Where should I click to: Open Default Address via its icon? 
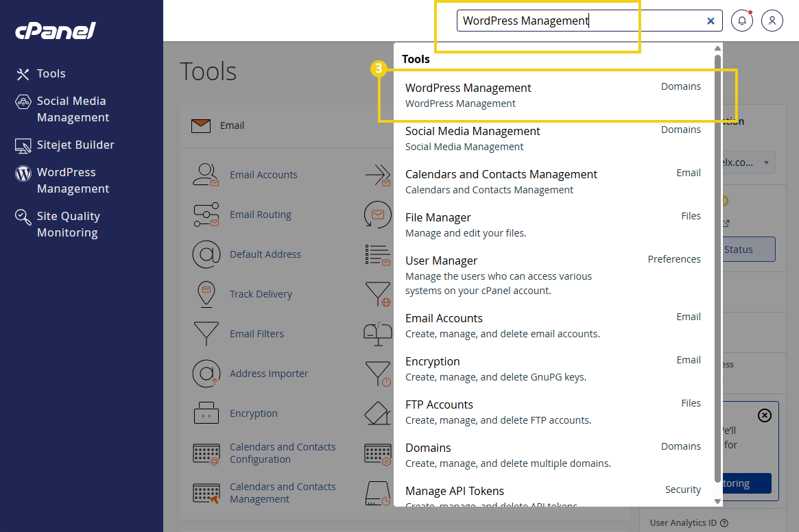(206, 254)
